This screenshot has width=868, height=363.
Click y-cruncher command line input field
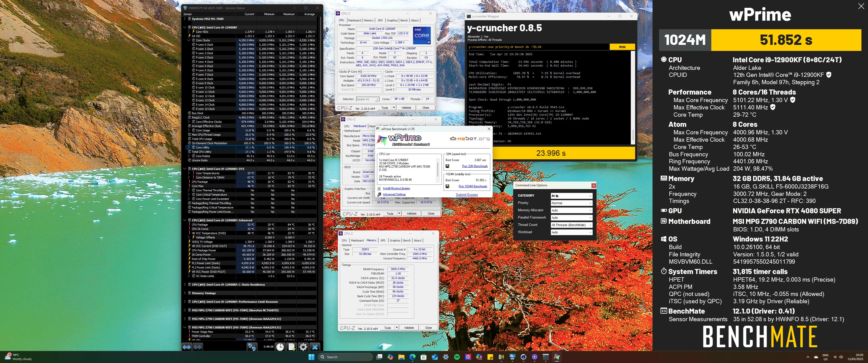538,47
